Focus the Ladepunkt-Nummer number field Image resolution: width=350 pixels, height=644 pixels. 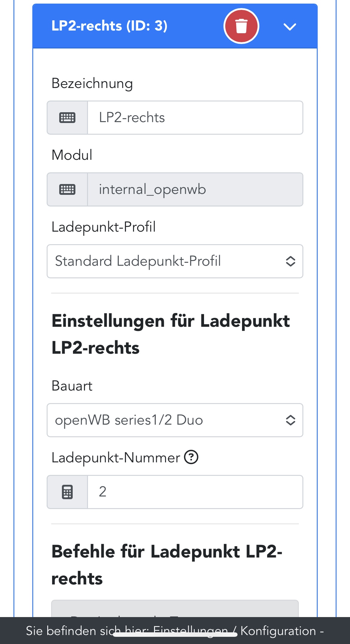tap(195, 492)
